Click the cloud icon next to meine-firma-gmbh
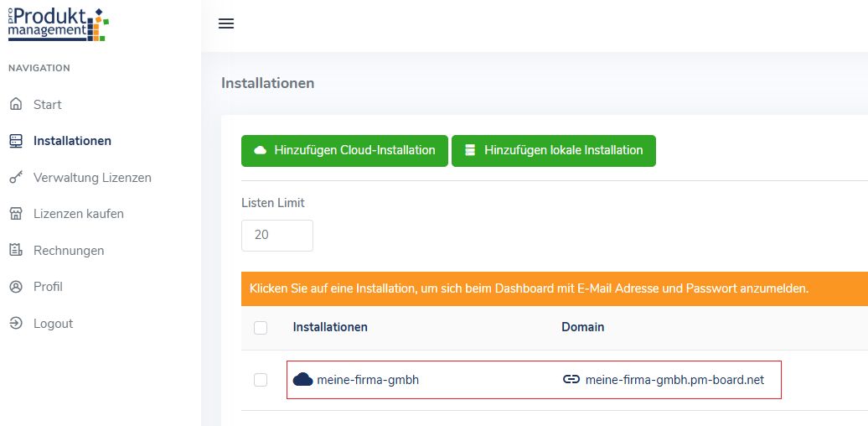This screenshot has width=868, height=426. 302,380
